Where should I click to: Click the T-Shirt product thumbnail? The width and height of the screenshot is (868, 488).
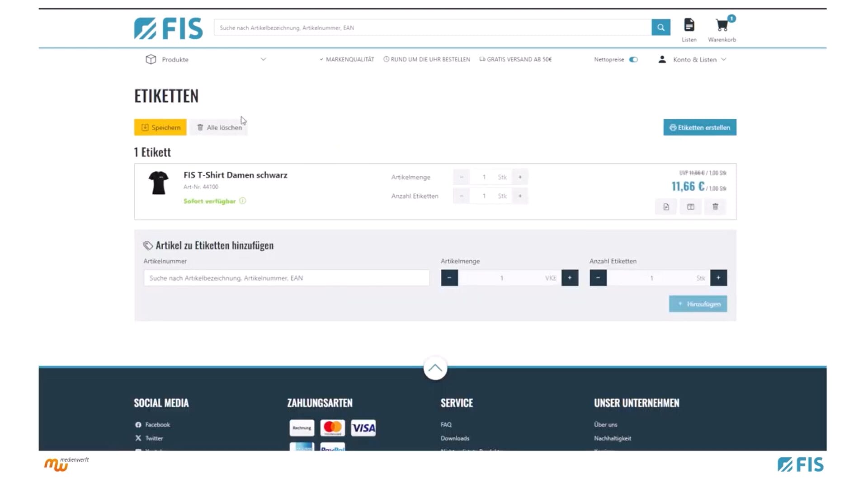pos(158,183)
